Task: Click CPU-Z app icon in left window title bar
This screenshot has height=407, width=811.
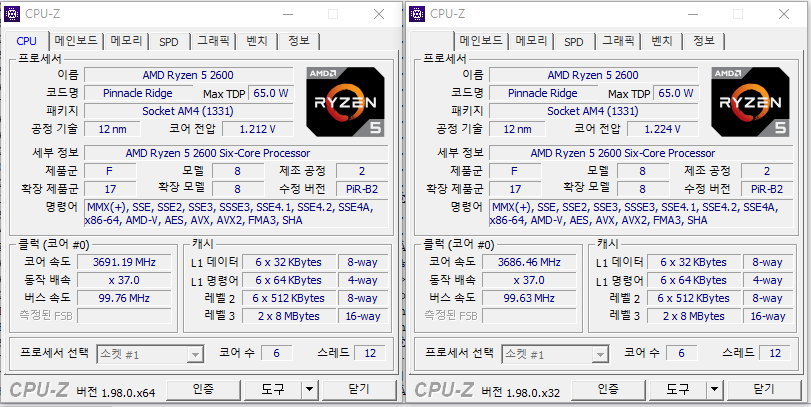Action: point(12,14)
